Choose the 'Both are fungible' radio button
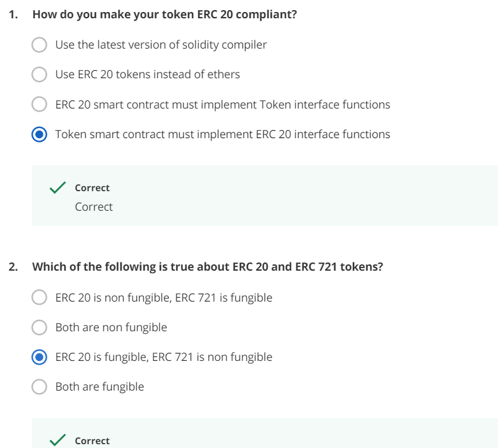The image size is (498, 448). (39, 387)
